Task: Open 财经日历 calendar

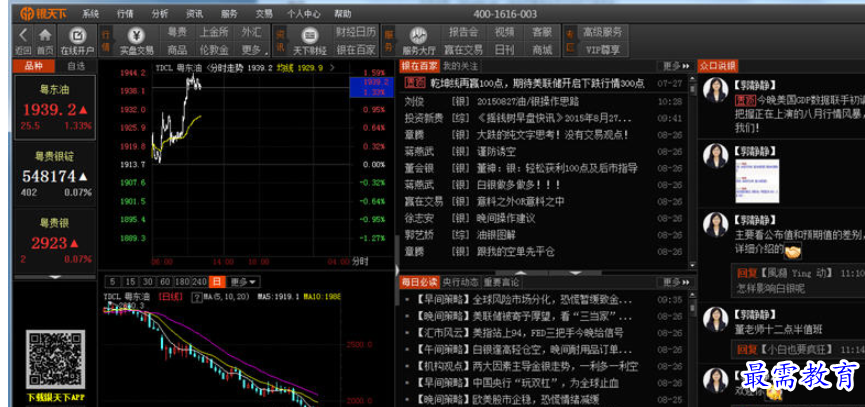Action: pos(356,32)
